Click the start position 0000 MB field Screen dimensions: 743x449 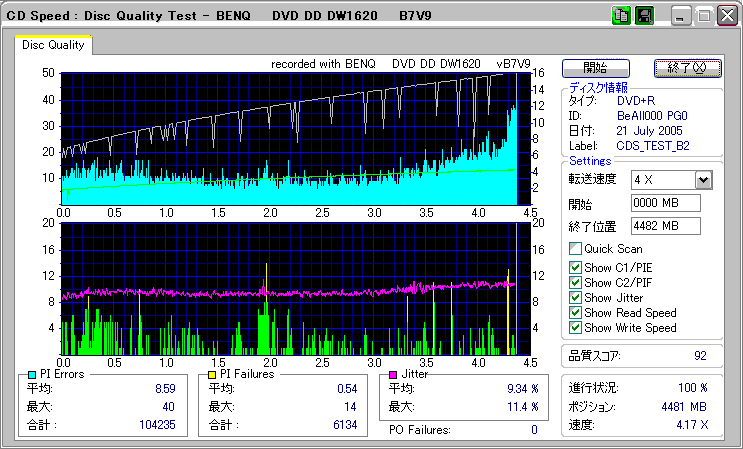click(x=665, y=203)
